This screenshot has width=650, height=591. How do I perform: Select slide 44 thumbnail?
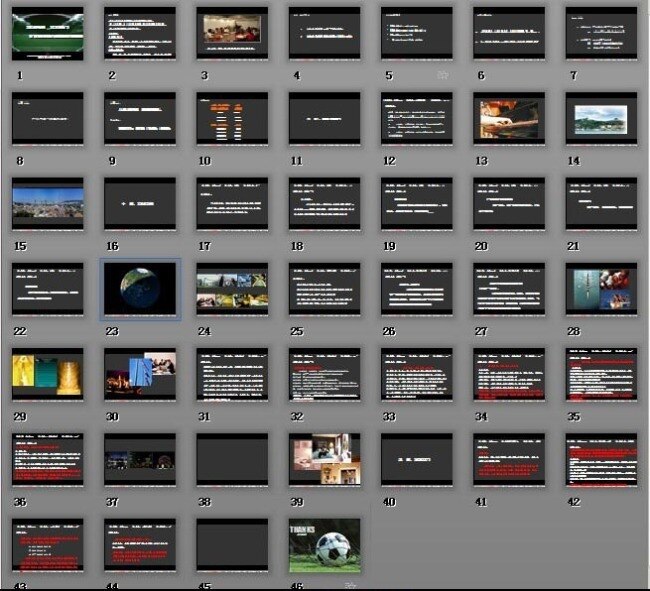point(140,545)
